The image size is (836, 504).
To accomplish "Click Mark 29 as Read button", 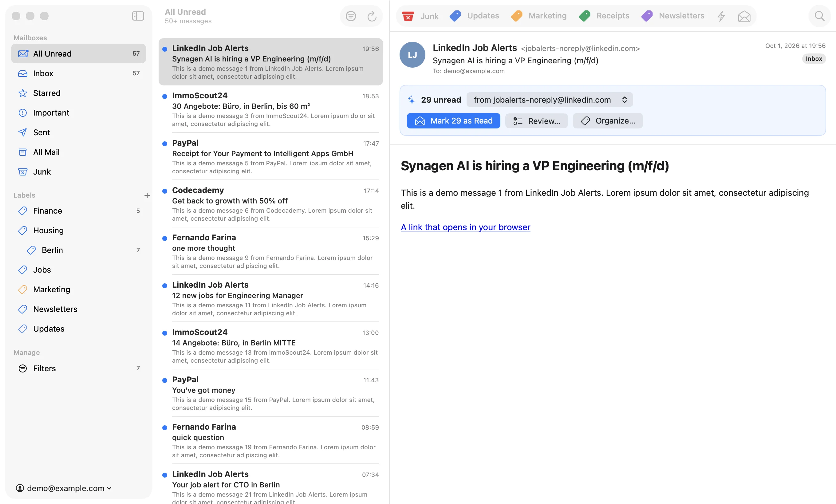I will point(453,121).
